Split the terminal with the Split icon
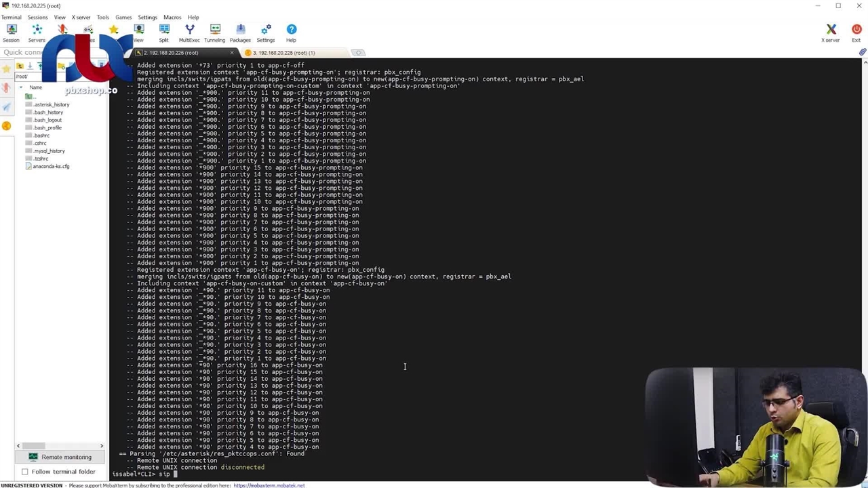 pyautogui.click(x=163, y=33)
